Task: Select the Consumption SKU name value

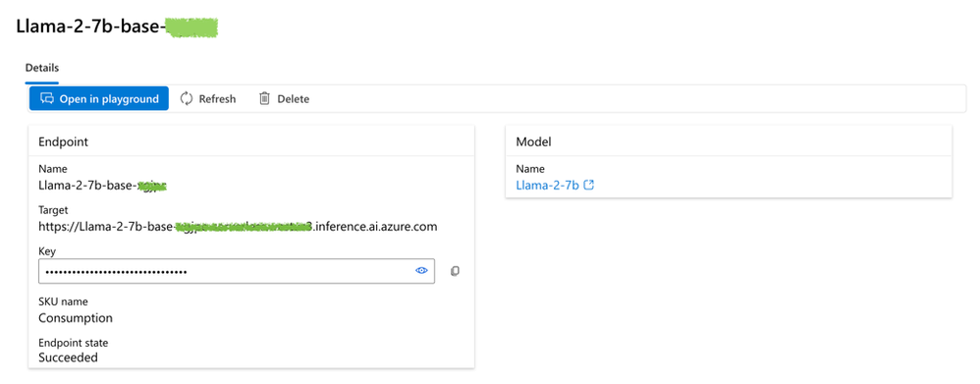Action: (x=76, y=317)
